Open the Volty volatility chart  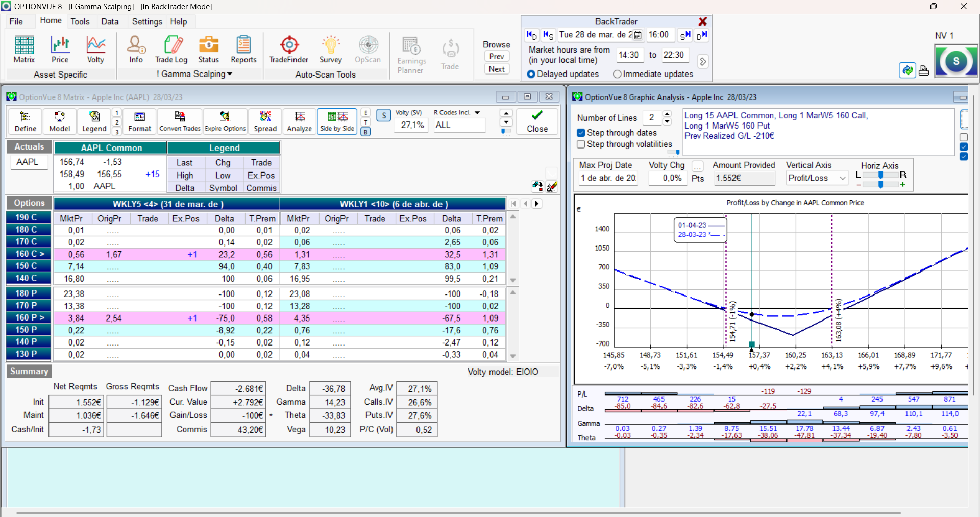(95, 50)
